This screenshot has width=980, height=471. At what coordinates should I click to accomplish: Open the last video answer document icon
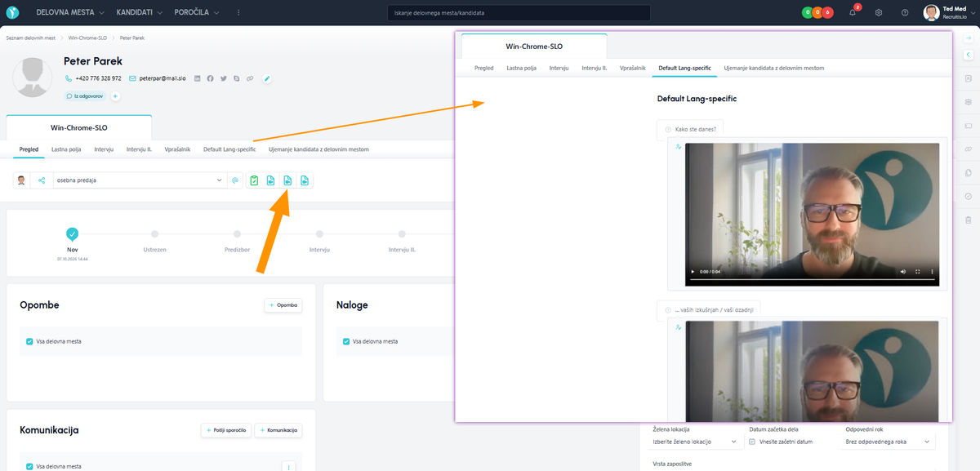point(304,180)
